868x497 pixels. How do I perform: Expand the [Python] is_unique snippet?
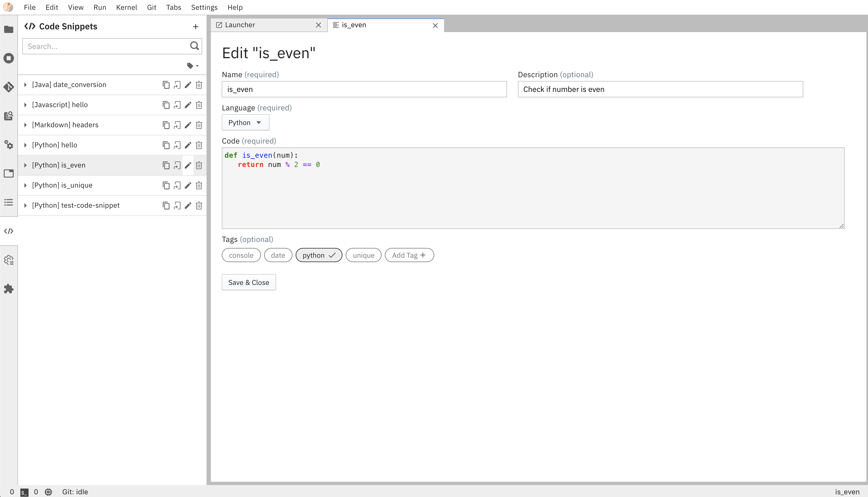pos(25,185)
